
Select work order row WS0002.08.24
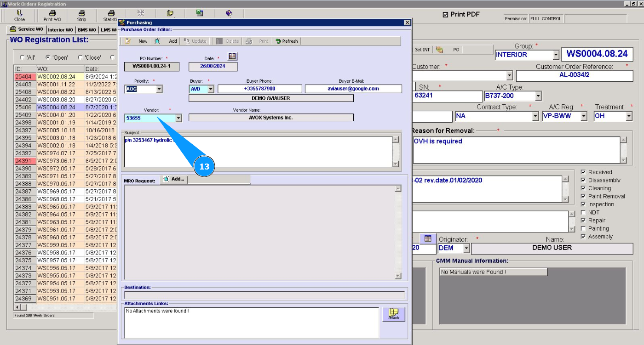[65, 77]
